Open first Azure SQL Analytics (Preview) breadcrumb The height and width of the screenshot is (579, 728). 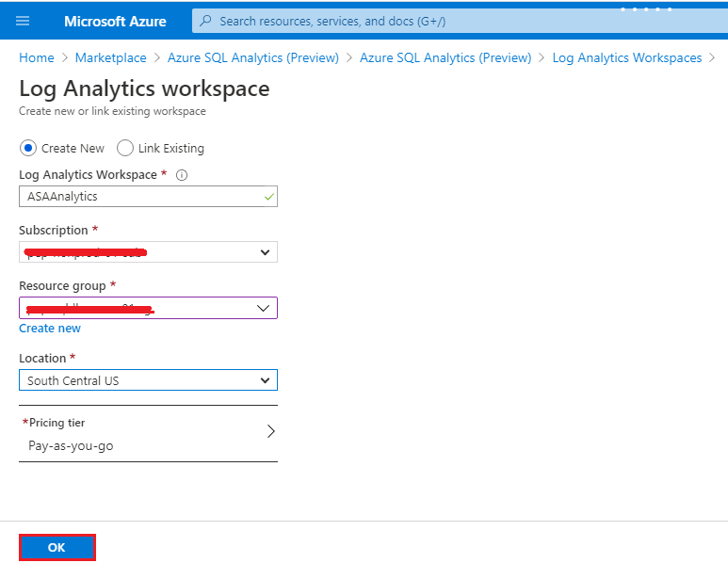click(253, 57)
